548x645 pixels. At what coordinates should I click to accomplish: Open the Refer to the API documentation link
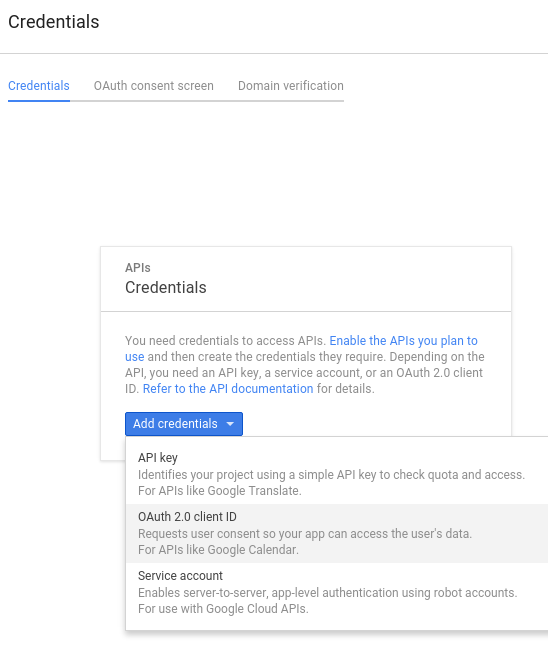[x=228, y=389]
